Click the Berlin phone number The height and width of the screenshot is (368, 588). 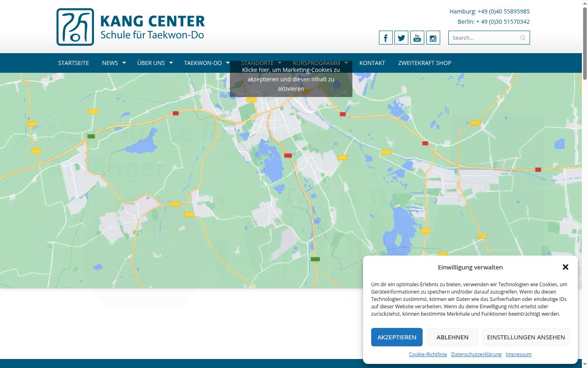pyautogui.click(x=503, y=22)
